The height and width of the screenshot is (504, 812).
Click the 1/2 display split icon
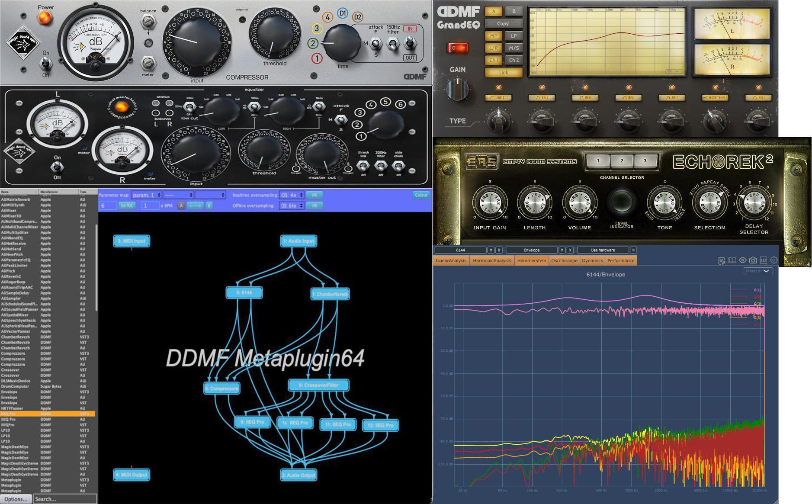click(x=763, y=260)
